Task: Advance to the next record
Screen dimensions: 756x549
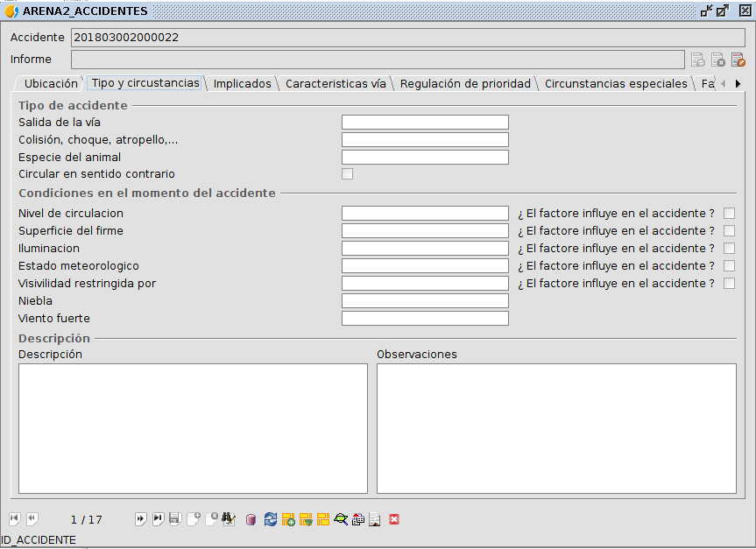Action: (x=140, y=519)
